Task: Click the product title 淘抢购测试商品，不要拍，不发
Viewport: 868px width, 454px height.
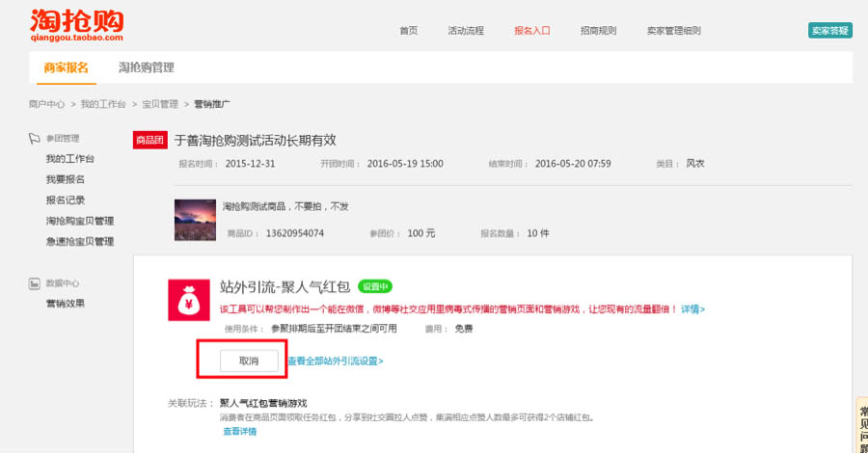Action: coord(285,206)
